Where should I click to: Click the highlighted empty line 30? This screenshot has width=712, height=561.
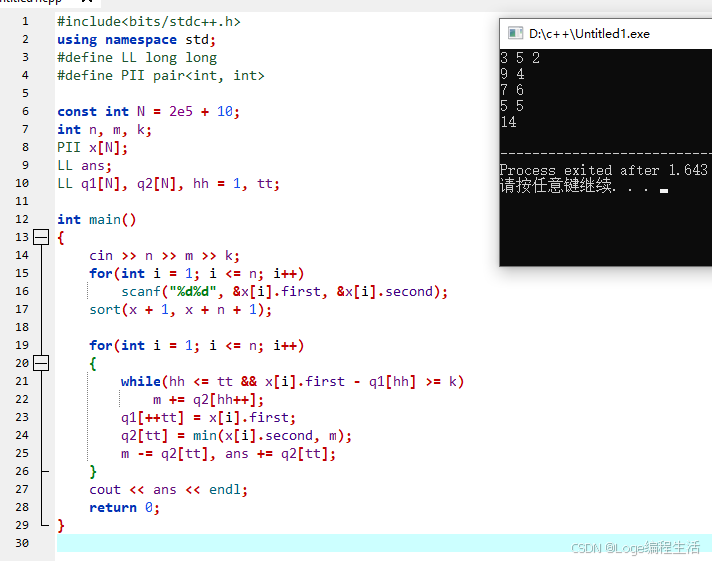click(384, 543)
